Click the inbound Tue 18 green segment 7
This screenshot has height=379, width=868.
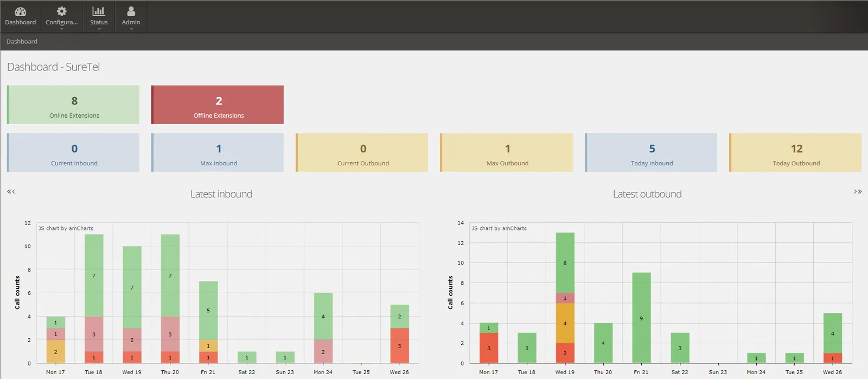[94, 275]
